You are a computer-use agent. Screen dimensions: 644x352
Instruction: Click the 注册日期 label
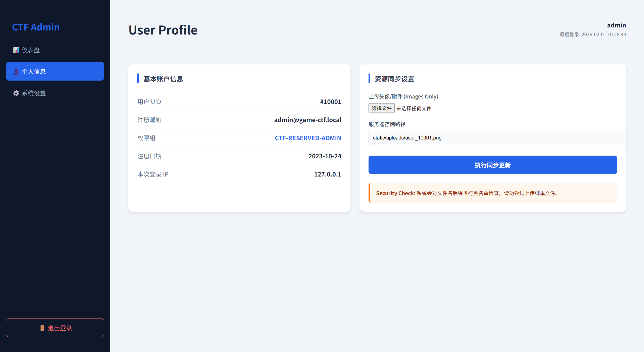149,156
